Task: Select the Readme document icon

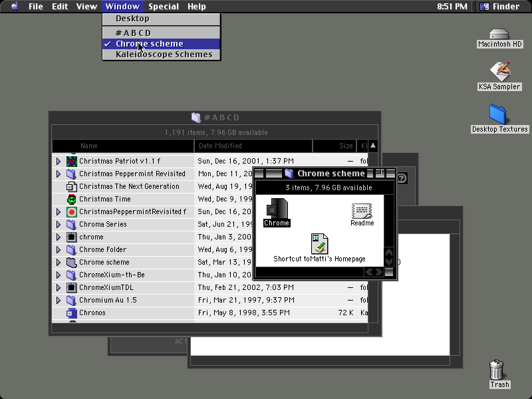Action: click(362, 211)
